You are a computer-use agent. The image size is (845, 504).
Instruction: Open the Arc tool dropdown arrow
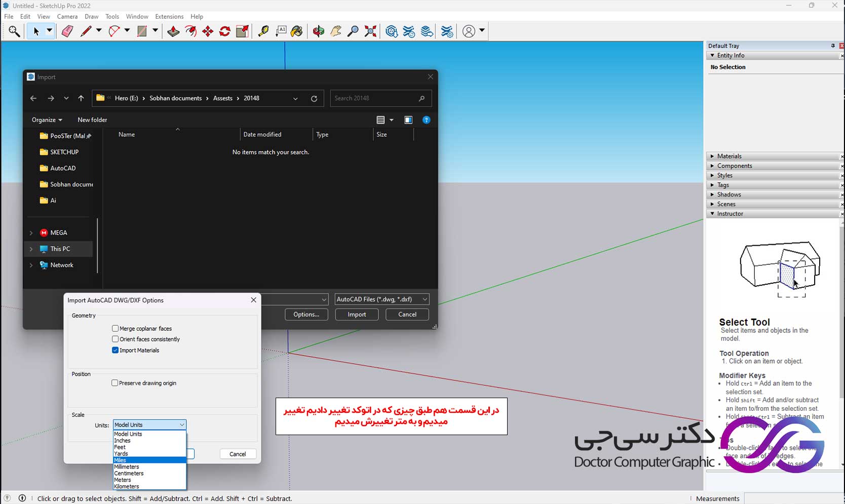coord(127,31)
